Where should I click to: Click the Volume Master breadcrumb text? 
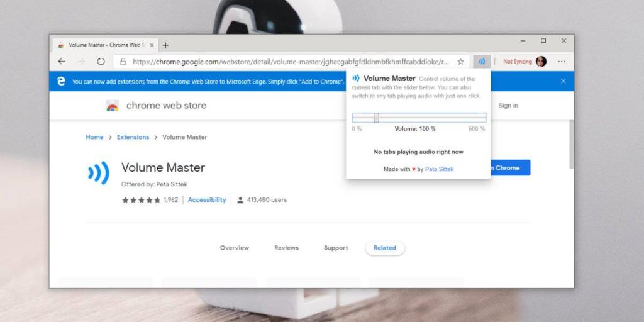pyautogui.click(x=185, y=137)
